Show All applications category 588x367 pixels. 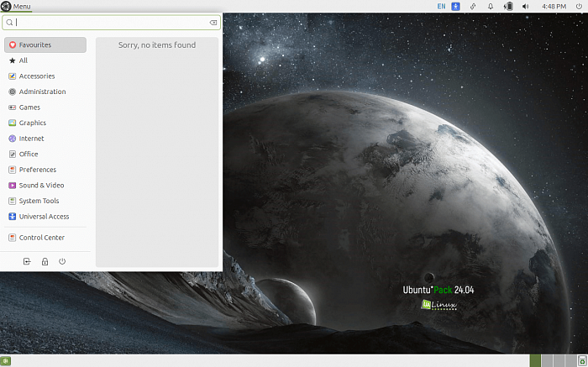point(45,60)
